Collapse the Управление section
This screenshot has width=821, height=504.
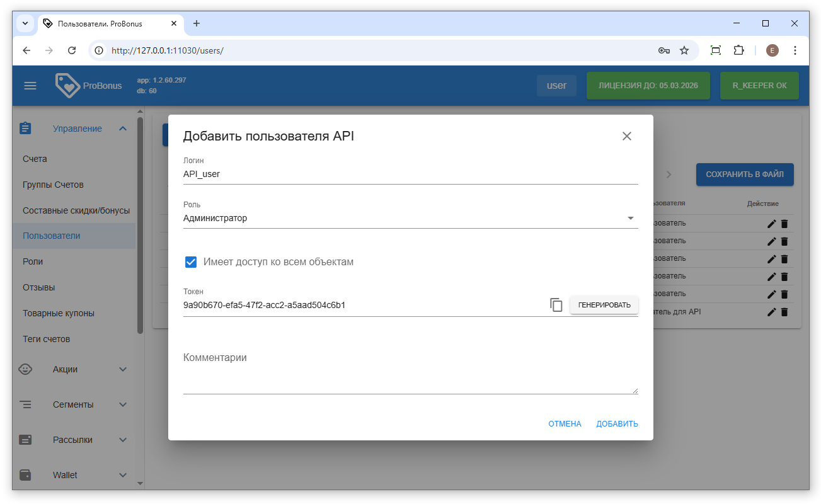123,129
